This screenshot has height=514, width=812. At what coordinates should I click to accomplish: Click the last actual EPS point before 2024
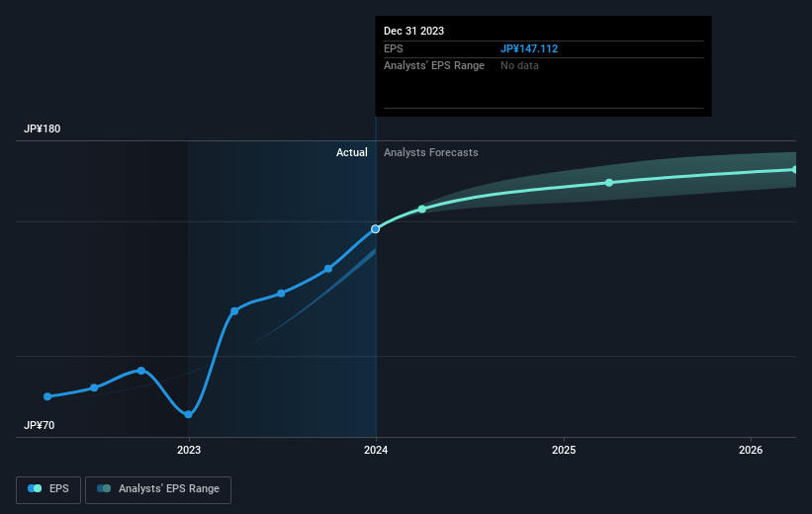(x=328, y=269)
